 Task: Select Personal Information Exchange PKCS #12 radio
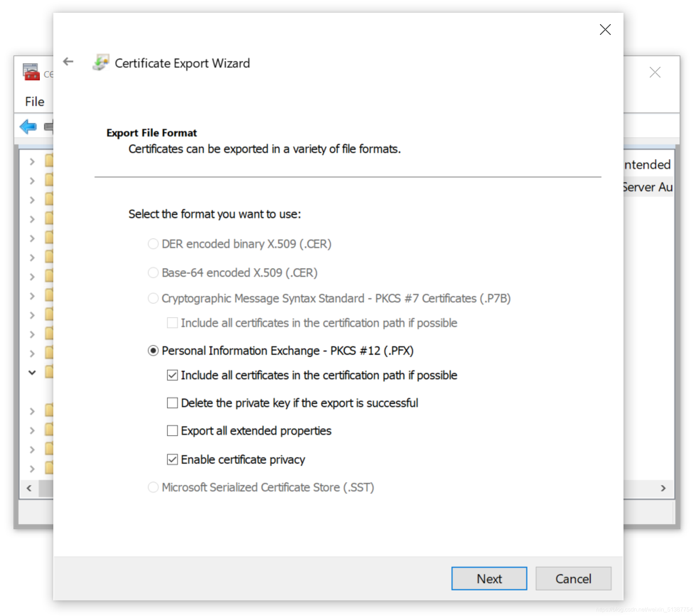[x=153, y=351]
